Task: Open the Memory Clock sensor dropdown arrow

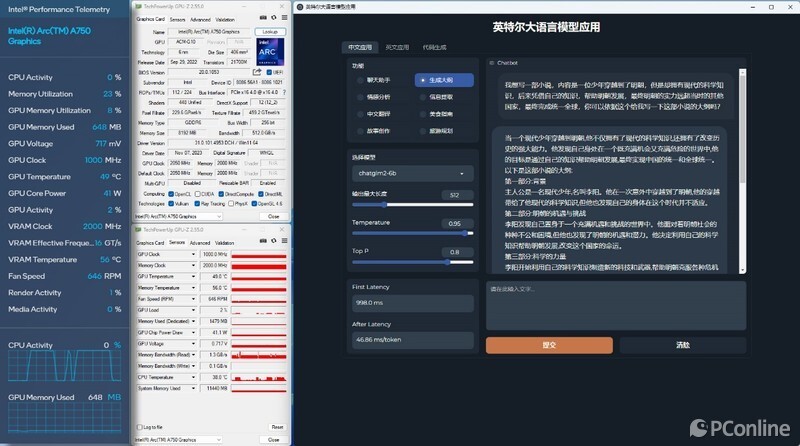Action: [193, 265]
